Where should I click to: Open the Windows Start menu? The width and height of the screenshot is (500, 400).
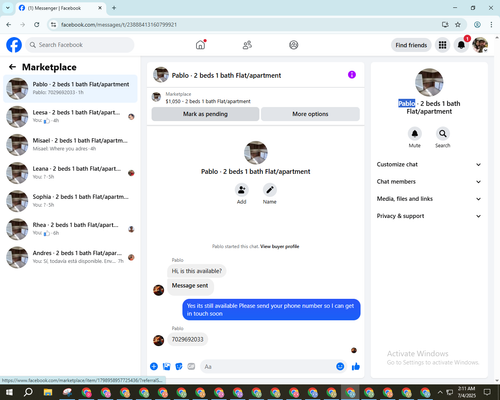(9, 392)
